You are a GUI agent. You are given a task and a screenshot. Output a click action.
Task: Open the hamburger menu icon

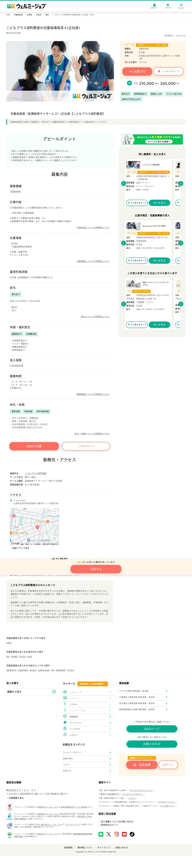181,6
